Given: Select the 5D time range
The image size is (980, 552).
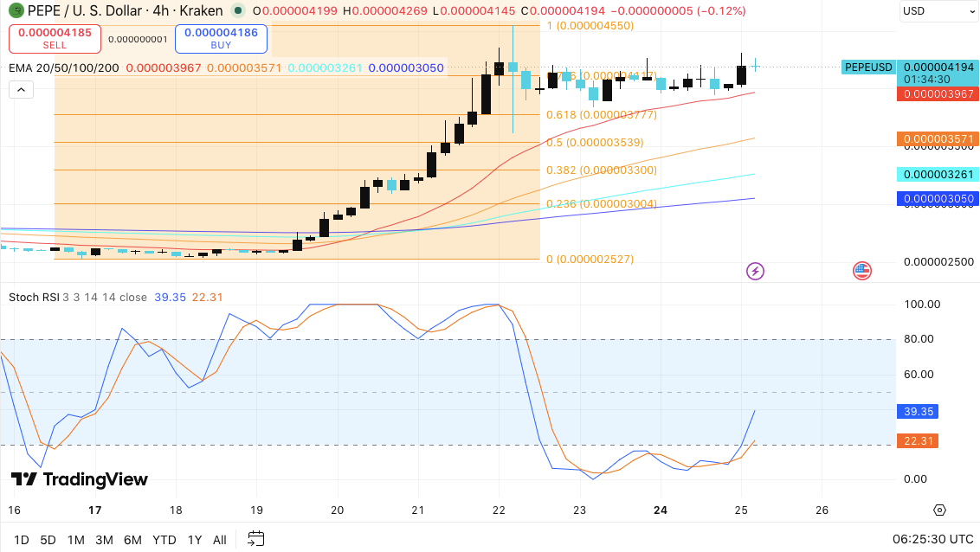Looking at the screenshot, I should point(48,540).
